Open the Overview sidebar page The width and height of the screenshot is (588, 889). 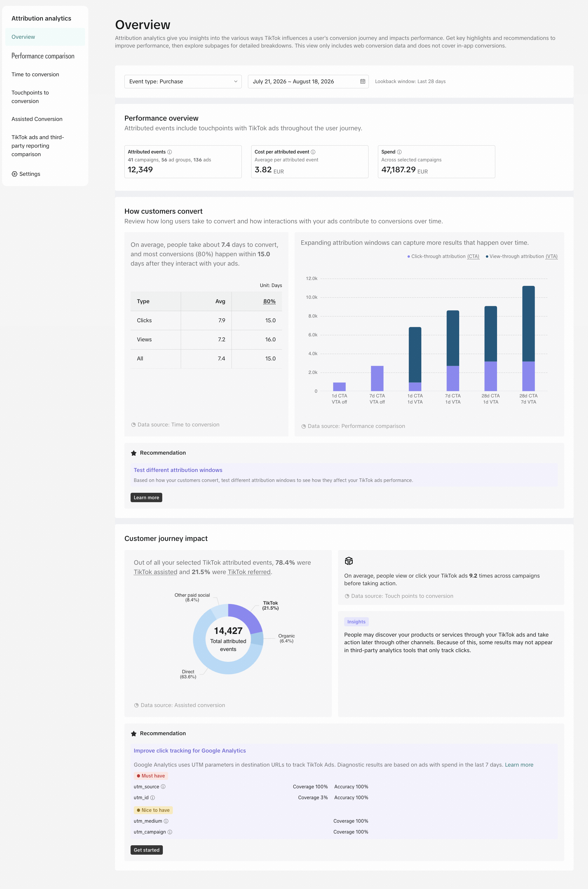[x=45, y=37]
